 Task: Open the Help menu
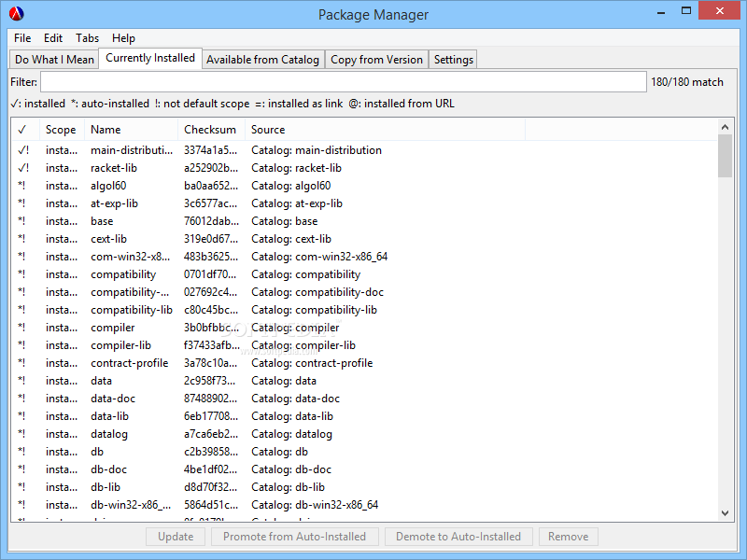coord(123,38)
